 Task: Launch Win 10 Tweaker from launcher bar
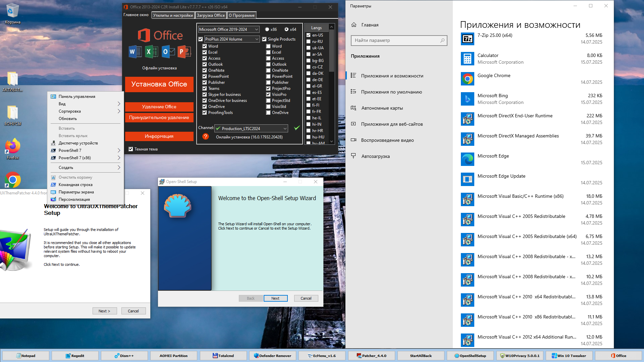point(569,356)
